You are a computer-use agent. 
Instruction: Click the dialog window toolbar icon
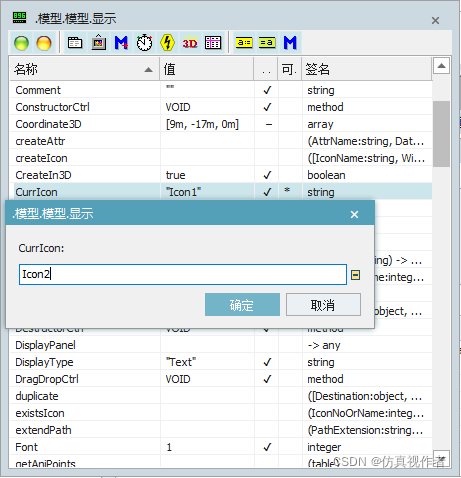pyautogui.click(x=75, y=43)
